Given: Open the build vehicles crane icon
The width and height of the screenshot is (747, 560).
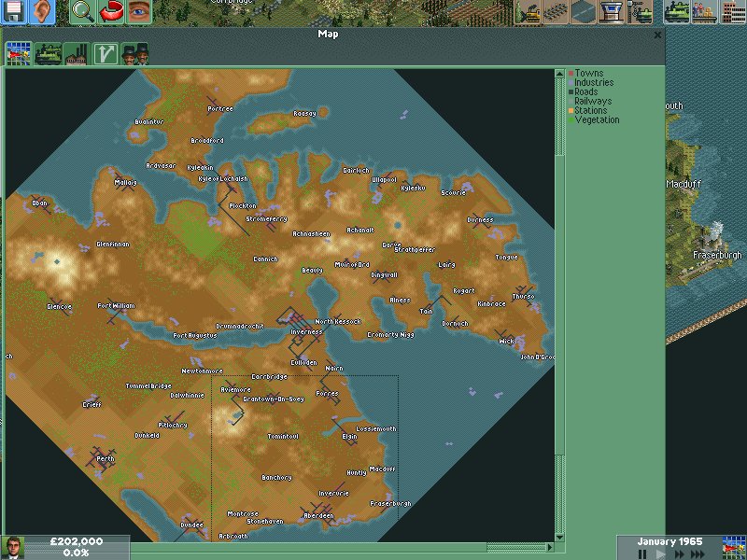Looking at the screenshot, I should pyautogui.click(x=640, y=11).
